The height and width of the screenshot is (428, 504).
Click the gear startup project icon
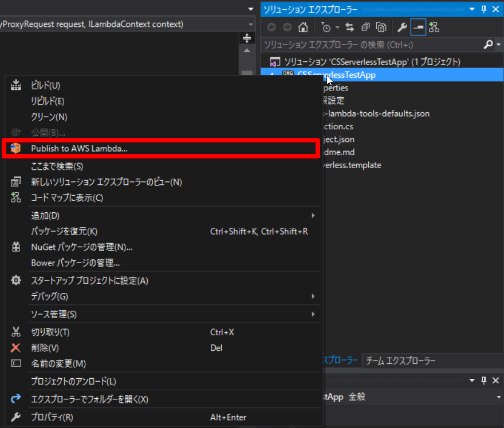coord(16,280)
